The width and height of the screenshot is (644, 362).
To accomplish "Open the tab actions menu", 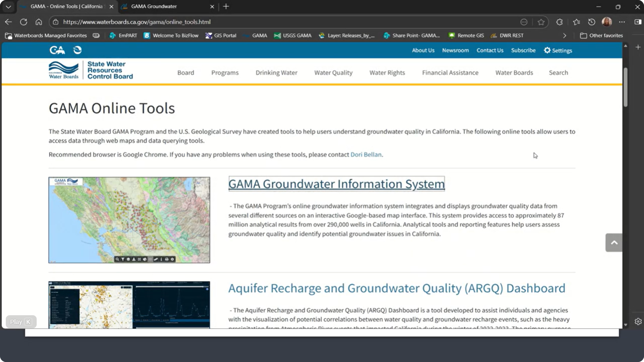I will 8,7.
